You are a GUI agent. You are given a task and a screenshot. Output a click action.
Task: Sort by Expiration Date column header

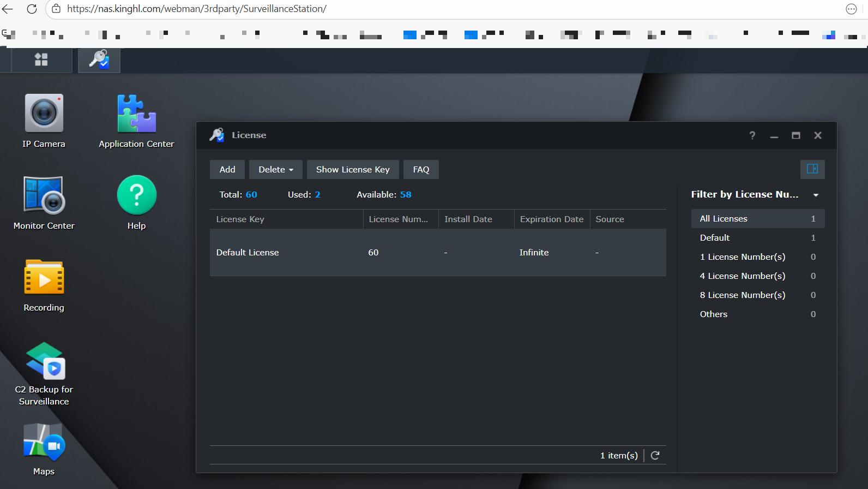551,219
